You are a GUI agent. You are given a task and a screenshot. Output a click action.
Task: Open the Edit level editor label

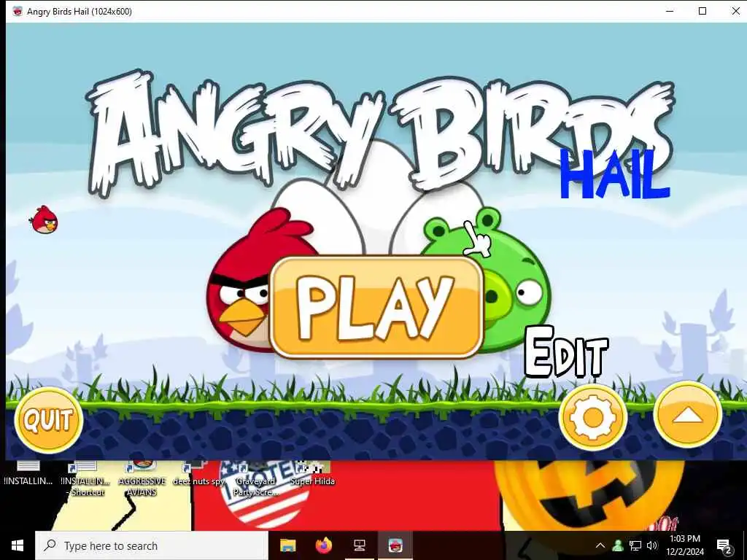565,352
